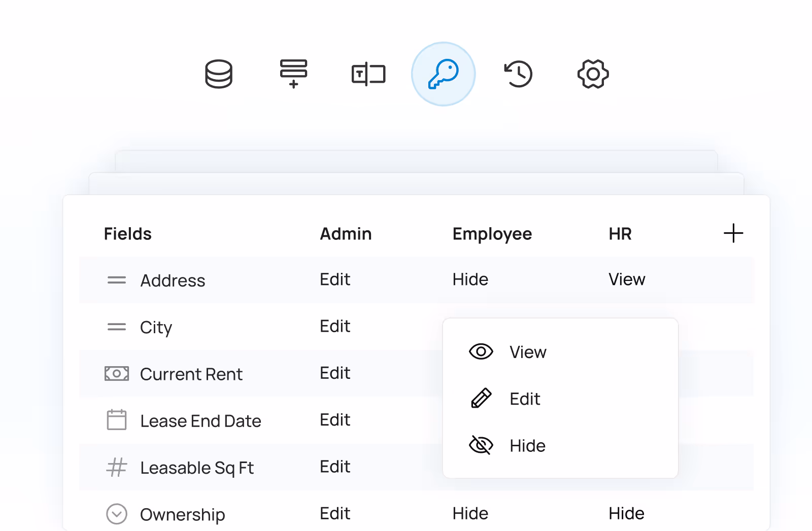This screenshot has width=812, height=531.
Task: Select the Ownership field name
Action: pyautogui.click(x=183, y=515)
